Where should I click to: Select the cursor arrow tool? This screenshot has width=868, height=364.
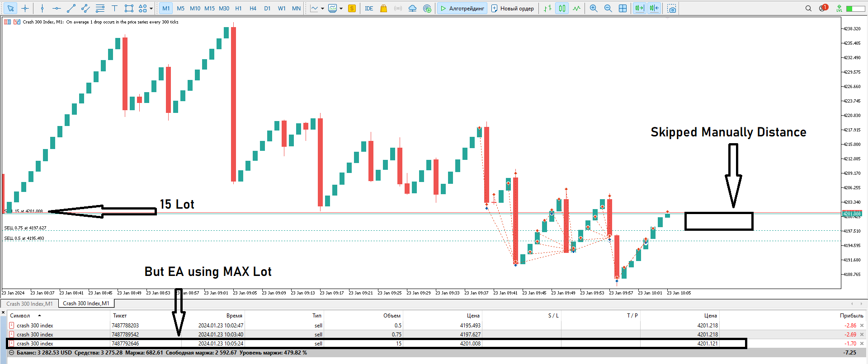point(10,8)
